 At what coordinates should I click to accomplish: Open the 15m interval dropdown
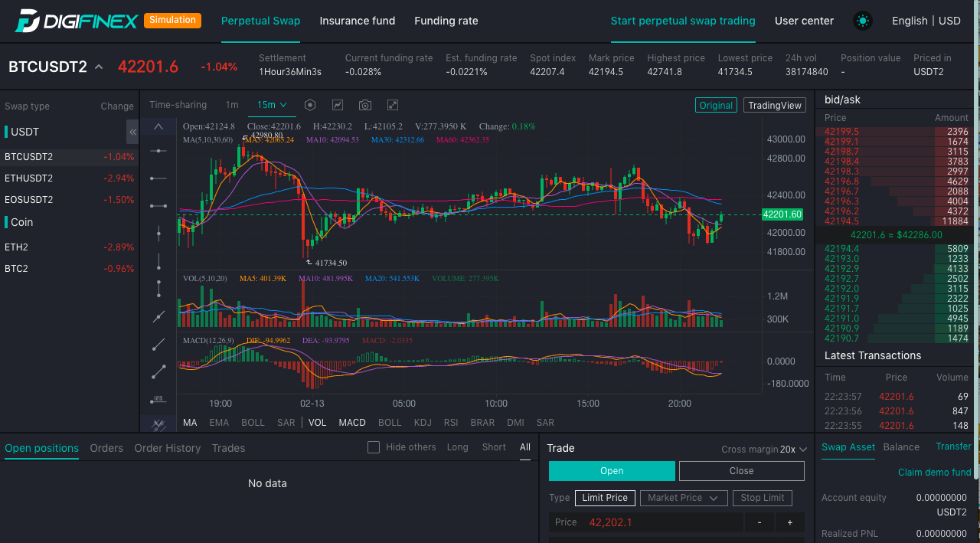(x=272, y=105)
